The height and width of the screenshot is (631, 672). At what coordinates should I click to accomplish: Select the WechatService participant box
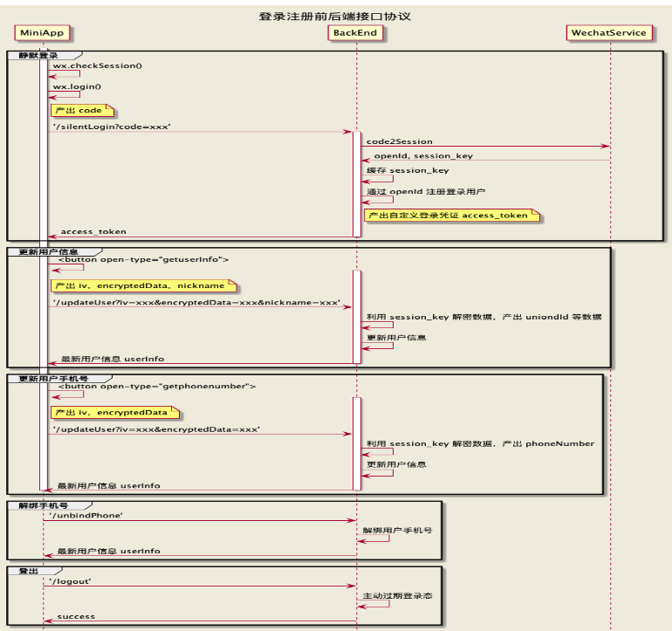[608, 33]
